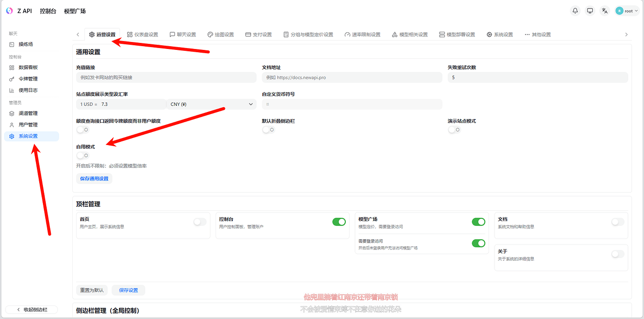The image size is (644, 319).
Task: Click the calculator icon on 分组与模型定价设置 tab
Action: (286, 35)
